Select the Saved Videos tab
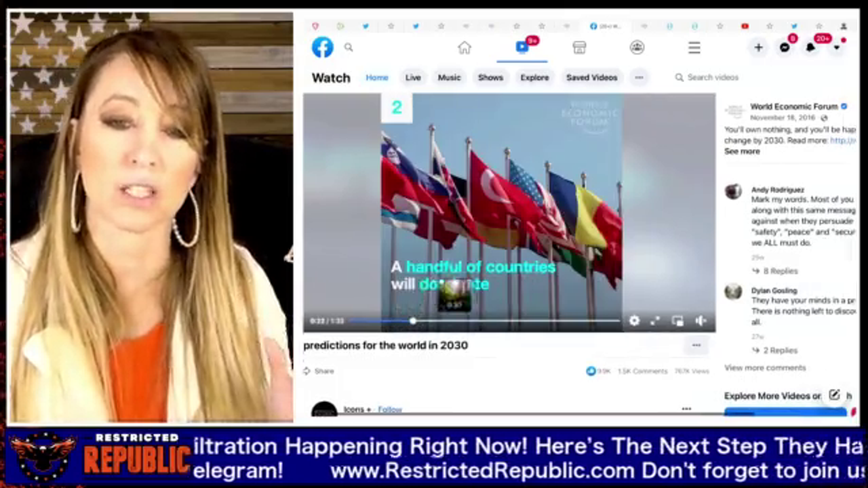Image resolution: width=868 pixels, height=488 pixels. pos(591,77)
